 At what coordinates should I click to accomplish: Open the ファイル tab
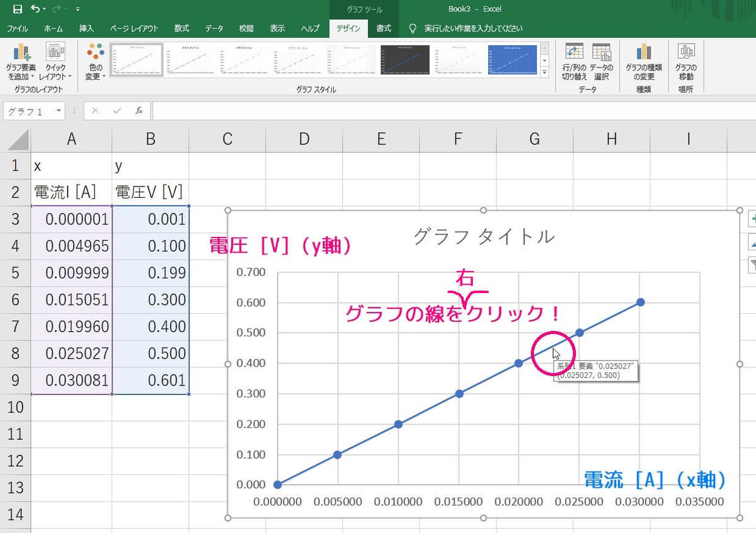[17, 28]
